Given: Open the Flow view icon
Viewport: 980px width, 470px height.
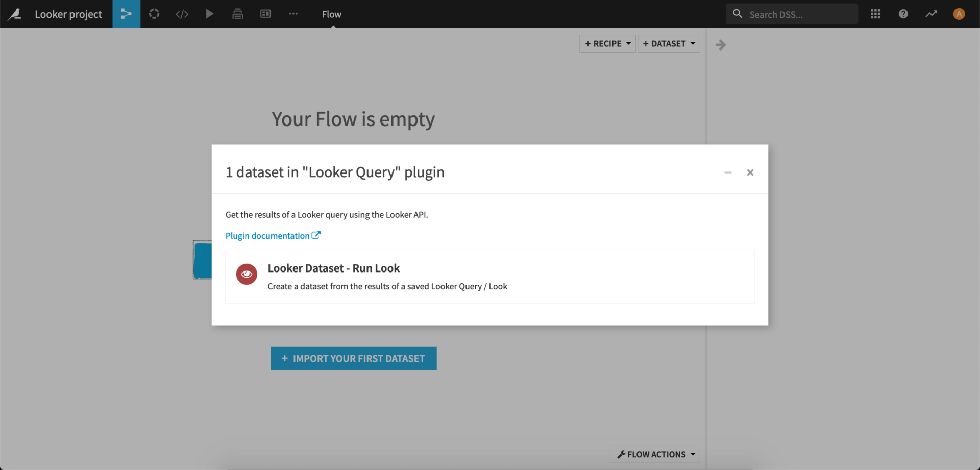Looking at the screenshot, I should tap(126, 14).
